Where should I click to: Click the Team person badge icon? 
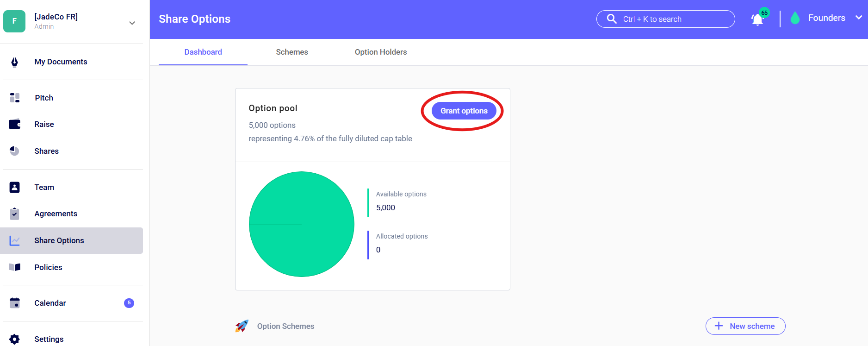pos(15,187)
